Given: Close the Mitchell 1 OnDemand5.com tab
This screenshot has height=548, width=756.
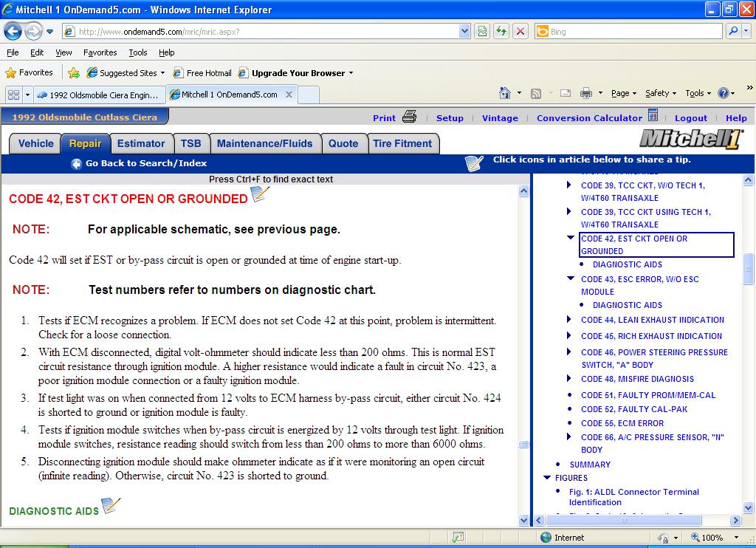Looking at the screenshot, I should tap(289, 95).
